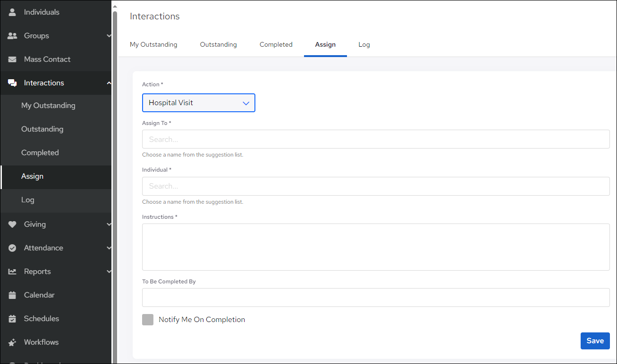Open the Action dropdown showing Hospital Visit
The height and width of the screenshot is (364, 617).
click(198, 103)
